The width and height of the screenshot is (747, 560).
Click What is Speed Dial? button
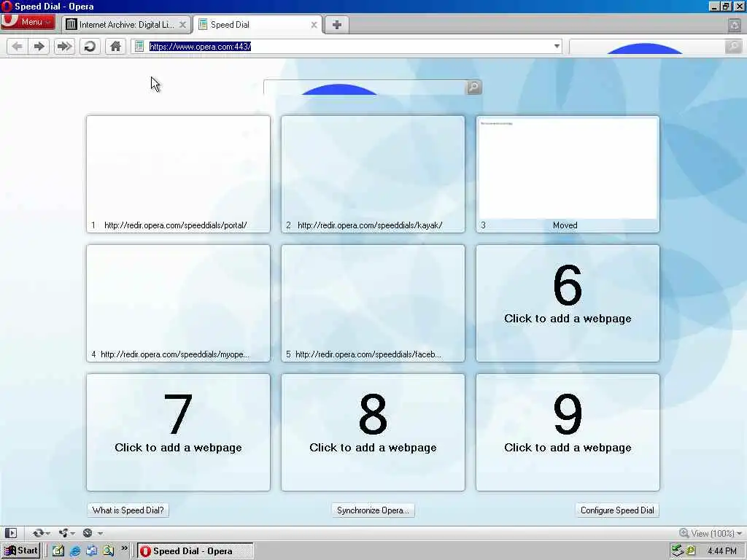(x=128, y=510)
